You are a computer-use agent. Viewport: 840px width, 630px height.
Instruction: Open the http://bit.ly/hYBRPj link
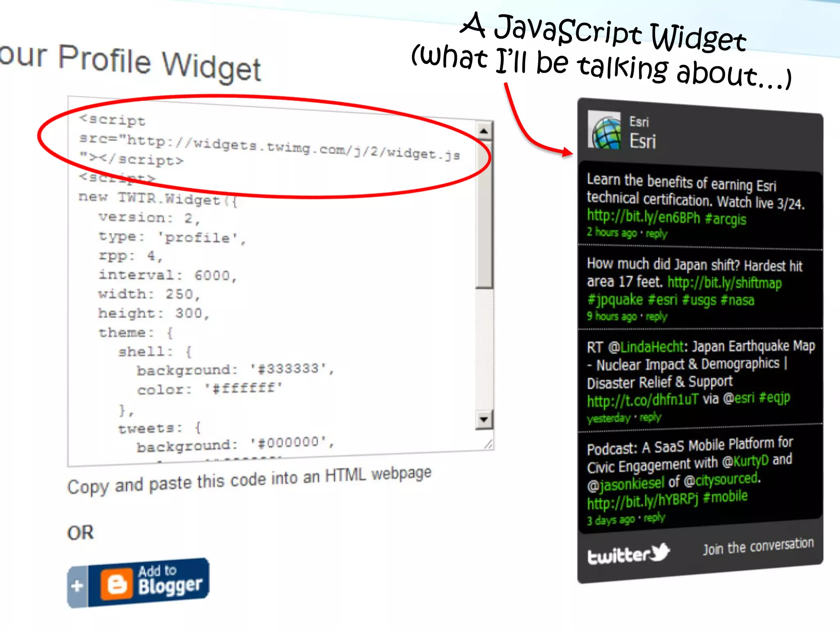642,501
